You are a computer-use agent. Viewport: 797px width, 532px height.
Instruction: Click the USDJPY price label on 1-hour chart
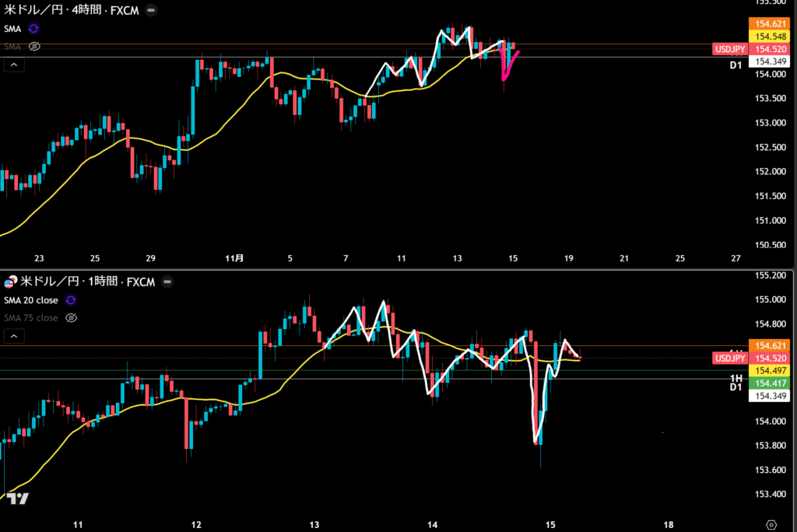[x=729, y=358]
